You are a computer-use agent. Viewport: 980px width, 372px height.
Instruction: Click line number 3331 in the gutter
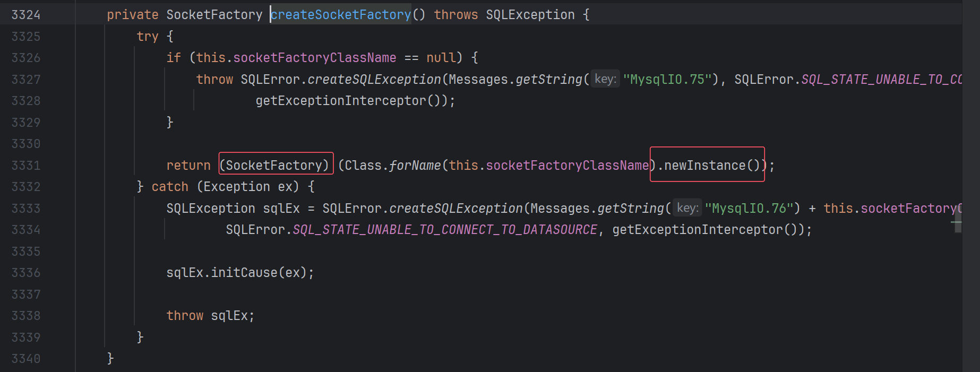click(x=25, y=166)
